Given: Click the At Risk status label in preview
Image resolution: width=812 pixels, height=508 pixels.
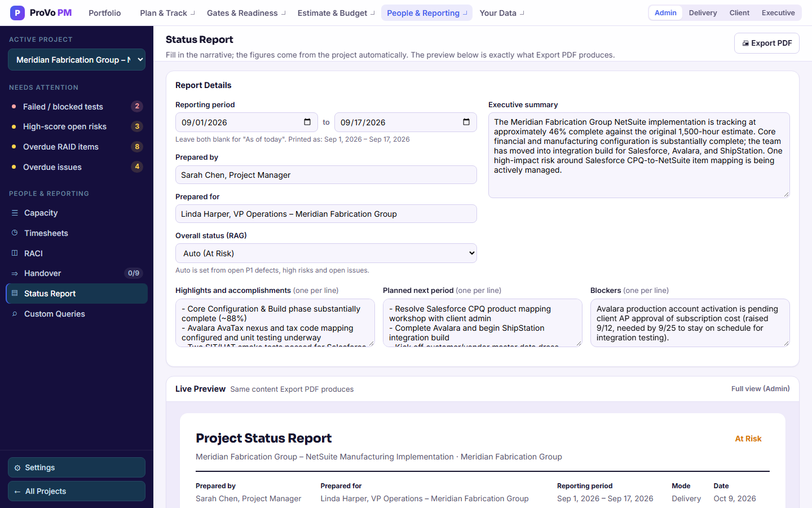Looking at the screenshot, I should click(x=748, y=439).
